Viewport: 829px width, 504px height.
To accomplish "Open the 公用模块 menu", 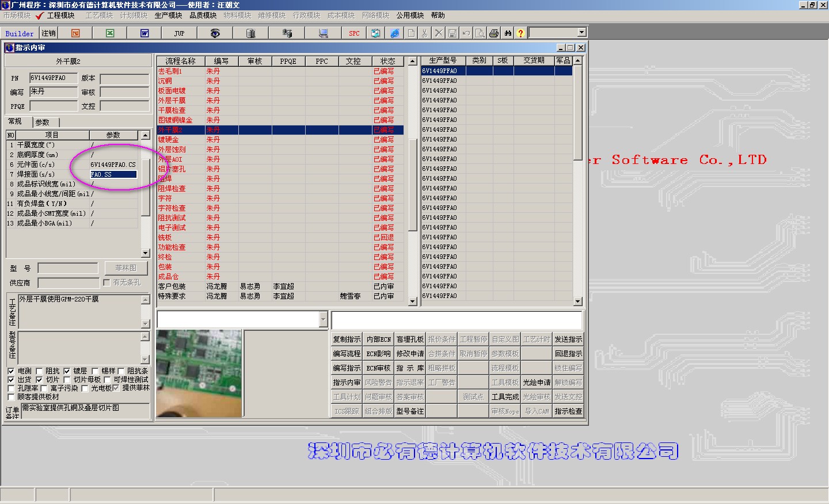I will [410, 16].
